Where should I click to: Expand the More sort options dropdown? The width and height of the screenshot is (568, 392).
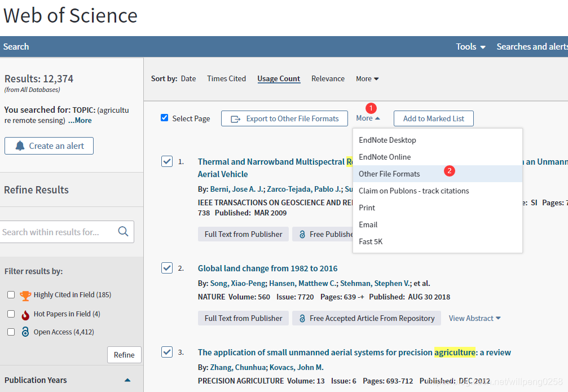click(367, 78)
